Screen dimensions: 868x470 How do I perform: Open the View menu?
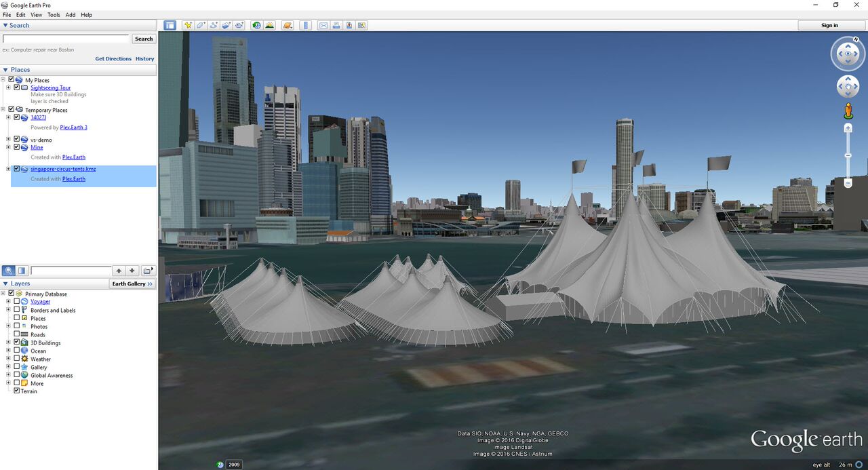[x=36, y=14]
